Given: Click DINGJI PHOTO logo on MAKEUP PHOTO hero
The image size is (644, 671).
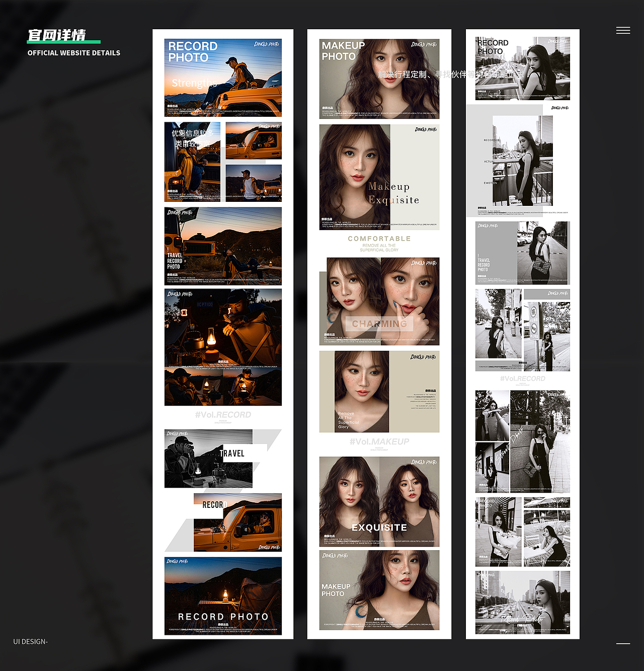Looking at the screenshot, I should point(424,44).
